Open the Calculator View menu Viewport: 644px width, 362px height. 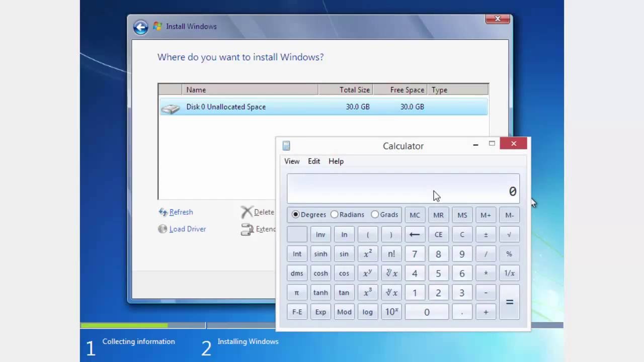292,161
